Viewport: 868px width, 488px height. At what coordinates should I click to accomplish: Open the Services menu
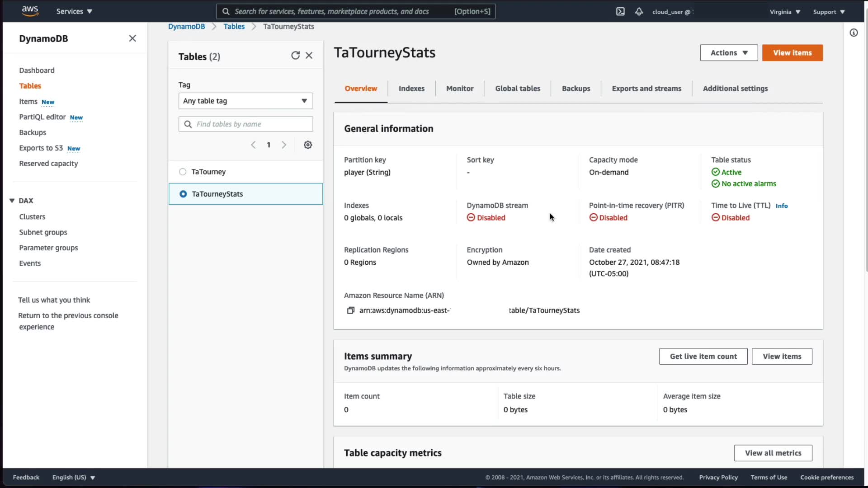click(x=74, y=11)
